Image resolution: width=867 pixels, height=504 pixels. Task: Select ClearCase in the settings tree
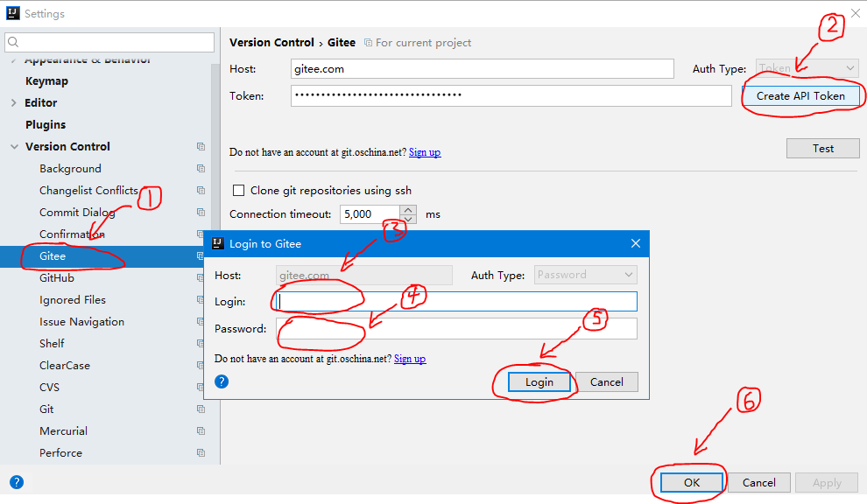(x=65, y=365)
